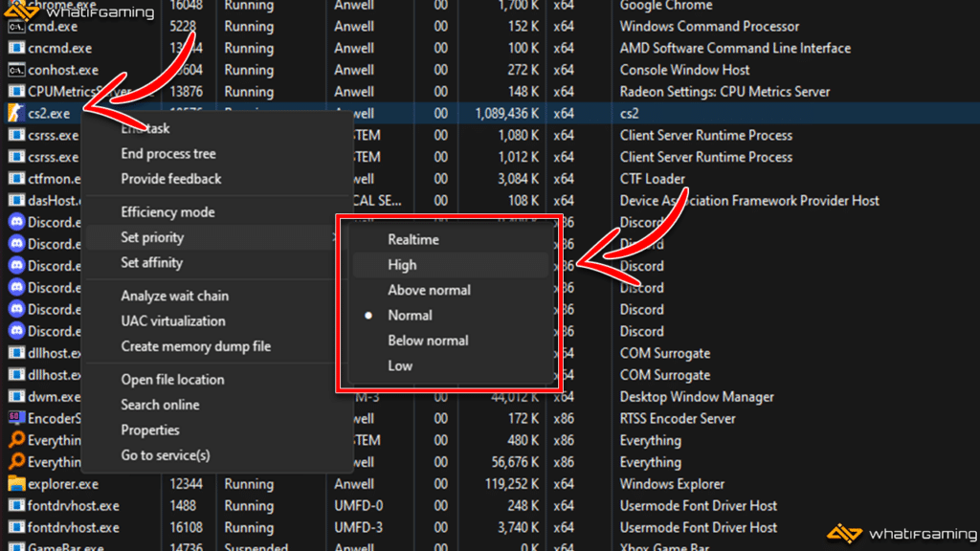Select the Windows Explorer description row

tap(672, 484)
